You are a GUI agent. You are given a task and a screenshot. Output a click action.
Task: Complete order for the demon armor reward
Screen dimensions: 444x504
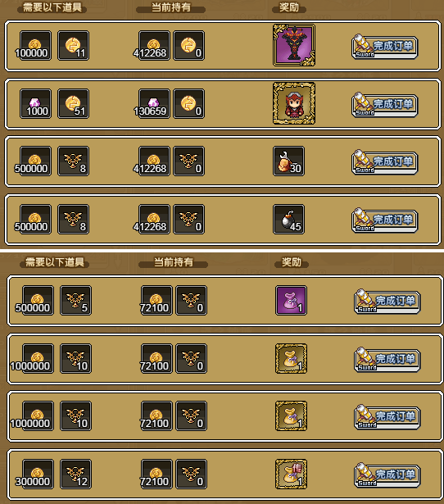tap(384, 47)
